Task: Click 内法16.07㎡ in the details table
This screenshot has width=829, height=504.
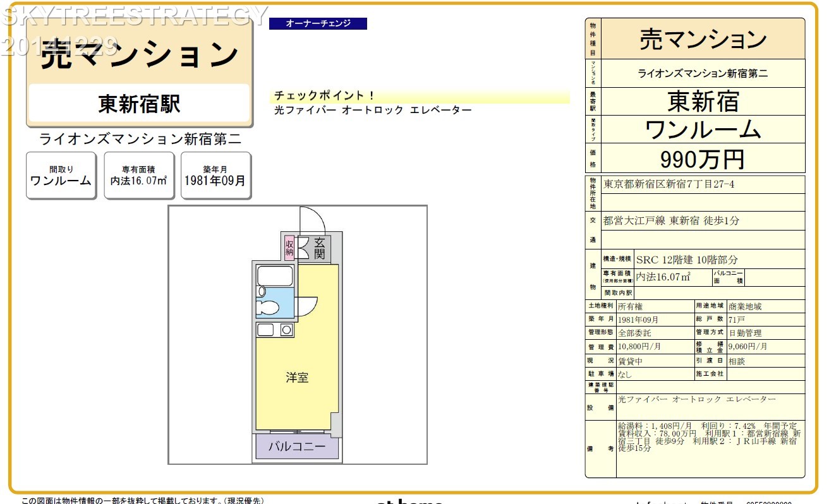Action: (663, 277)
